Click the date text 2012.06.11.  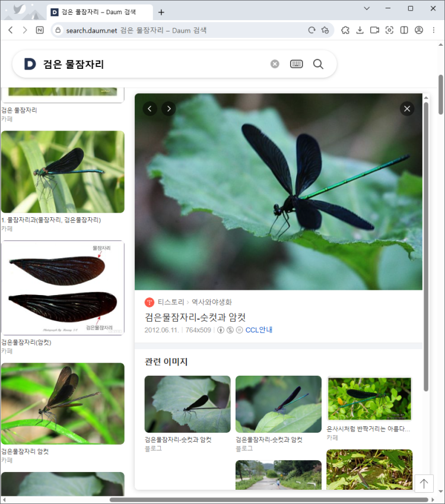tap(161, 330)
